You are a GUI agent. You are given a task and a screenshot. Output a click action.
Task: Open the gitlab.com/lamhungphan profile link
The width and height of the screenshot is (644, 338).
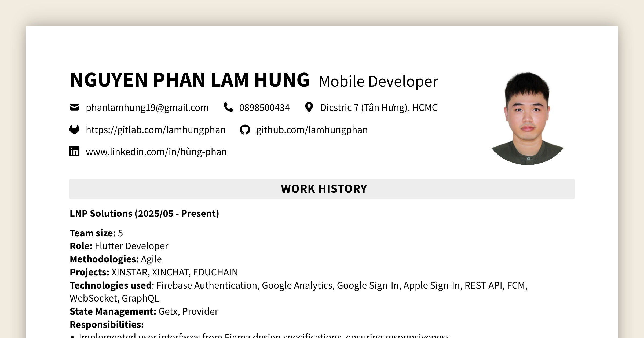156,130
